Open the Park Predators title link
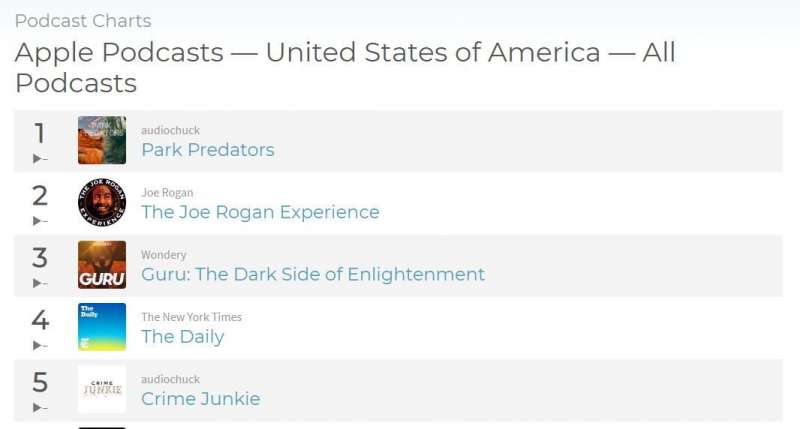Screen dimensions: 800x429 tap(208, 150)
